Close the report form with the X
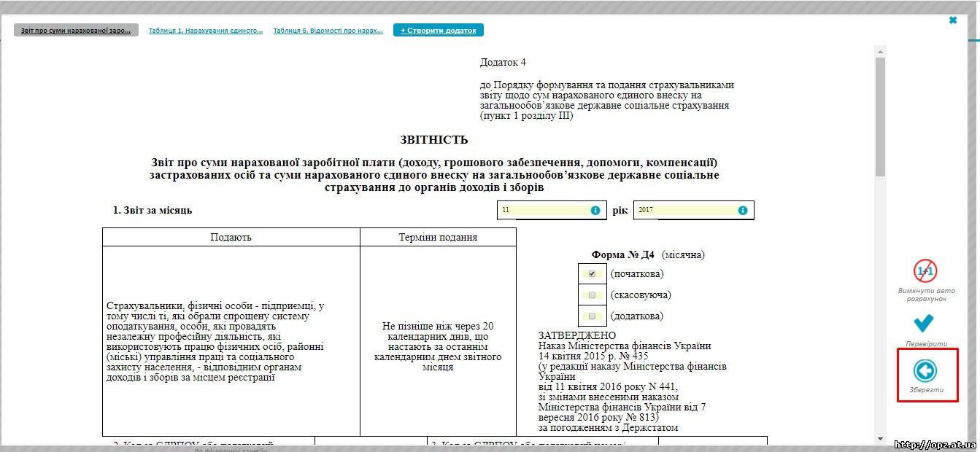Image resolution: width=980 pixels, height=452 pixels. (953, 20)
